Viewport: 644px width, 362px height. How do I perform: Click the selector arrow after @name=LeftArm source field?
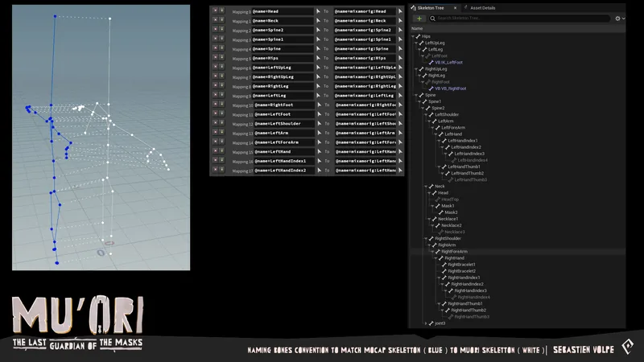(318, 133)
